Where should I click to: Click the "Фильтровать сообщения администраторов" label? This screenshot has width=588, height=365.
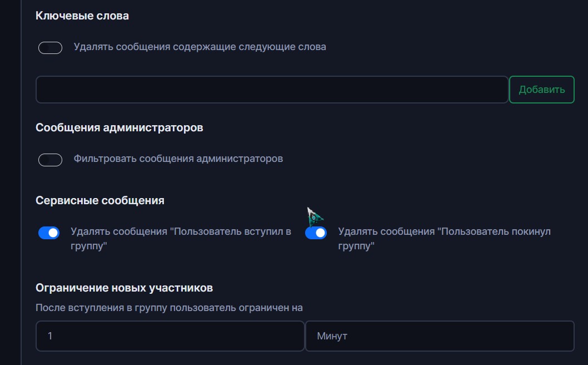(178, 159)
